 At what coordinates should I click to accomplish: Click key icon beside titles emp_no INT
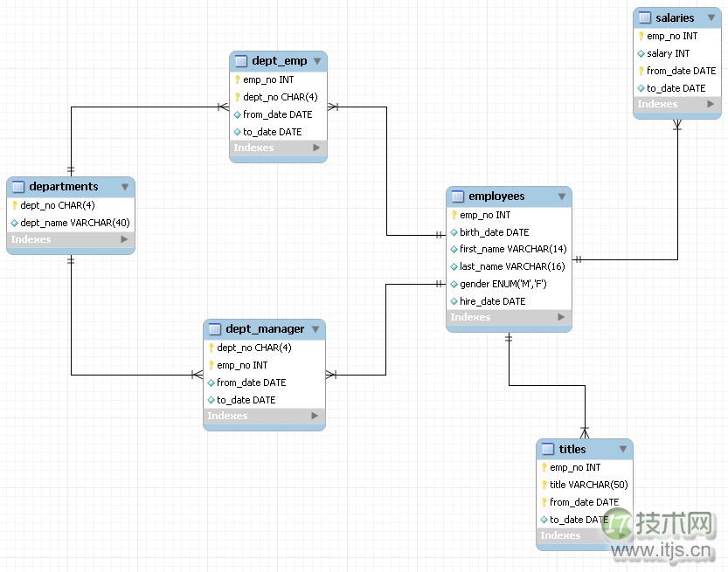tap(544, 467)
